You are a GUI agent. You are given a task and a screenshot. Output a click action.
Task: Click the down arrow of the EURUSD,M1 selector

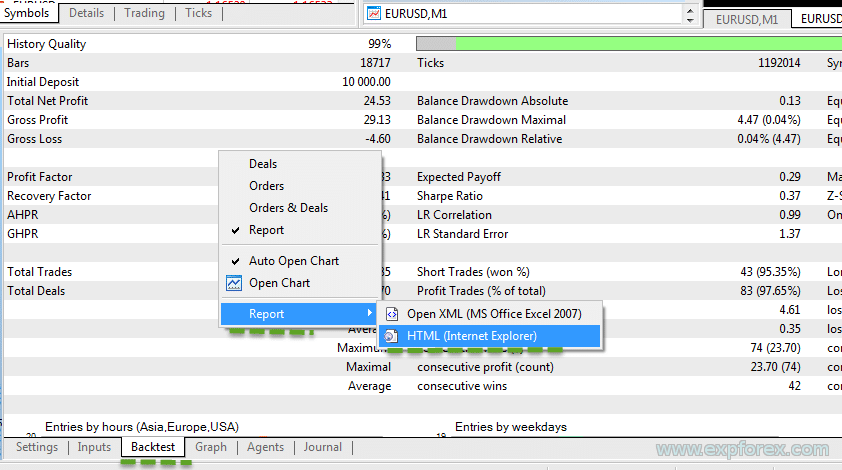pyautogui.click(x=690, y=20)
